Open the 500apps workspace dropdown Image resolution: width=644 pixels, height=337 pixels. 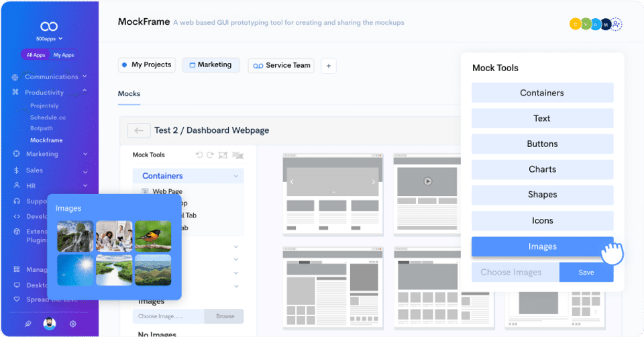(49, 39)
